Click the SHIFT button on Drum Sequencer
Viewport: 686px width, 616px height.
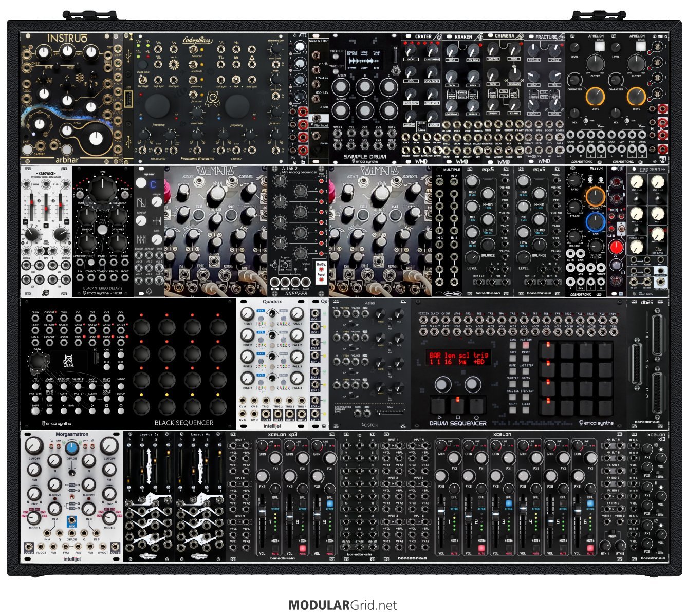[513, 409]
